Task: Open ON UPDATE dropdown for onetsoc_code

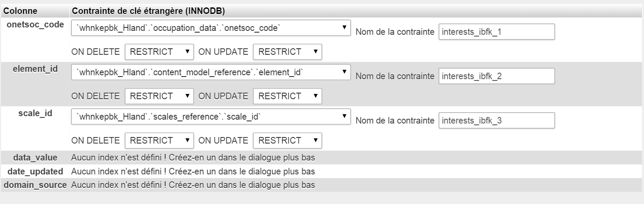Action: (x=287, y=52)
